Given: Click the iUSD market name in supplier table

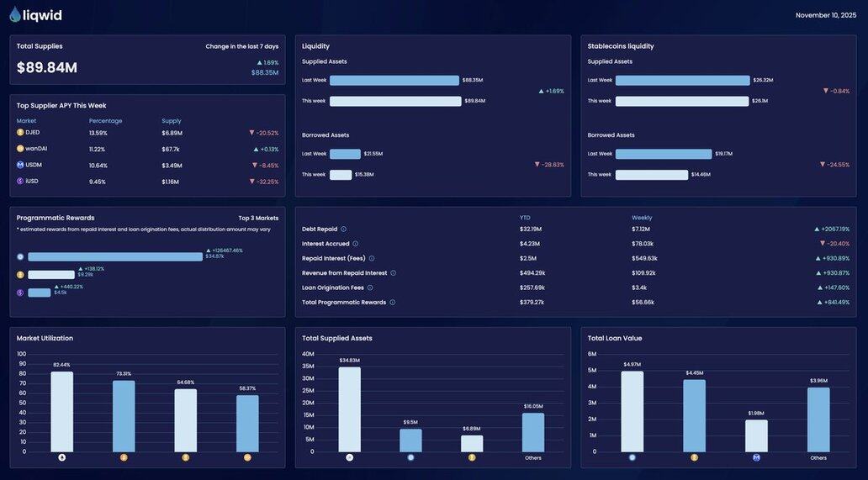Looking at the screenshot, I should click(33, 182).
